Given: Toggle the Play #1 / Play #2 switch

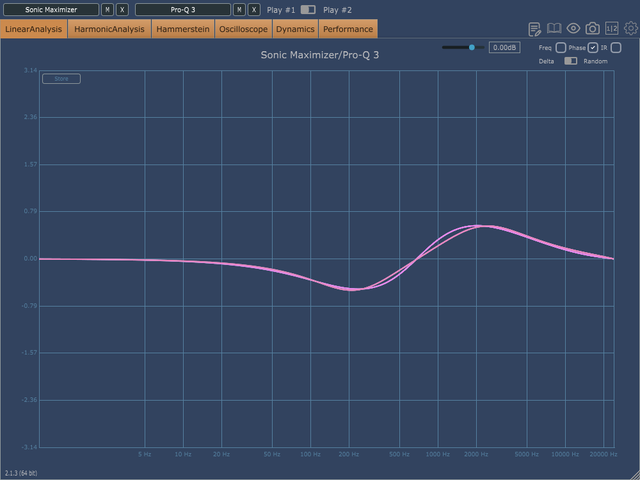Looking at the screenshot, I should click(308, 9).
